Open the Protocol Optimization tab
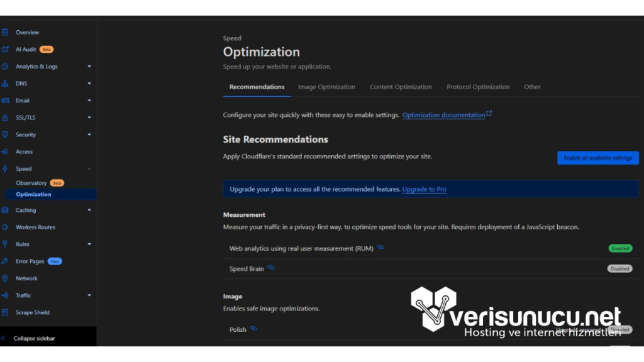The height and width of the screenshot is (362, 644). [x=478, y=87]
